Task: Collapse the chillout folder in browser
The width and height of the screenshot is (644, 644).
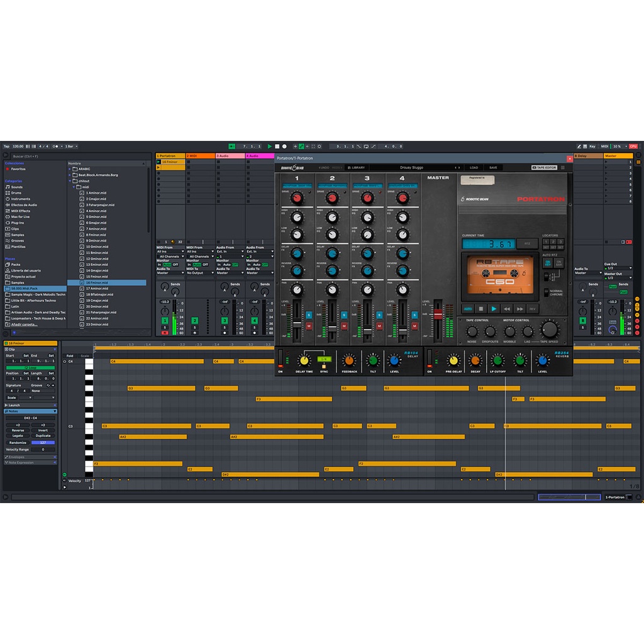Action: coord(70,180)
